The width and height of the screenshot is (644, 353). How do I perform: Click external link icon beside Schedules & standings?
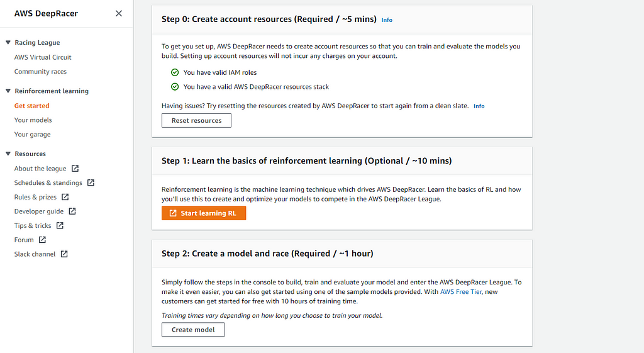tap(91, 183)
